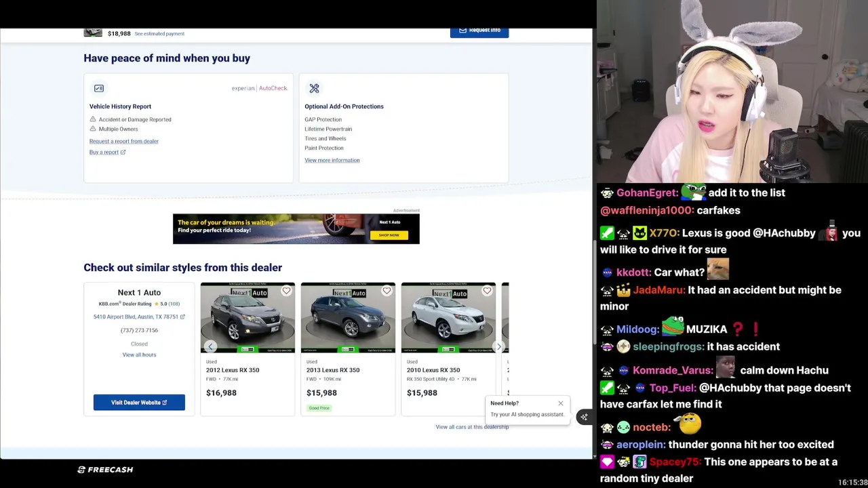Click the Shop Now ad button
868x488 pixels.
coord(389,235)
